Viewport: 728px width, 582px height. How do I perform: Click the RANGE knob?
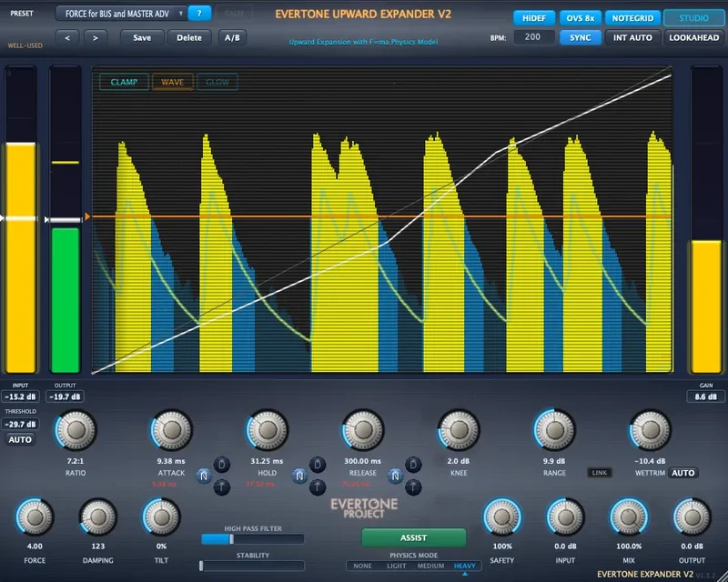pyautogui.click(x=554, y=430)
